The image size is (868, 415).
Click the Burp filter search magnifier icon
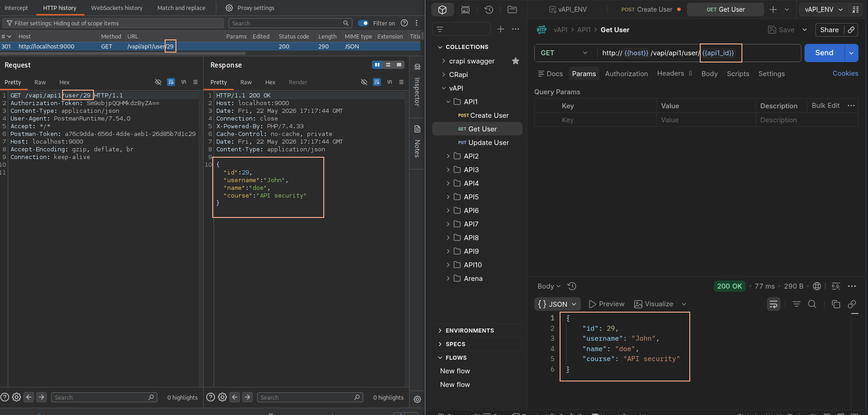[x=346, y=23]
